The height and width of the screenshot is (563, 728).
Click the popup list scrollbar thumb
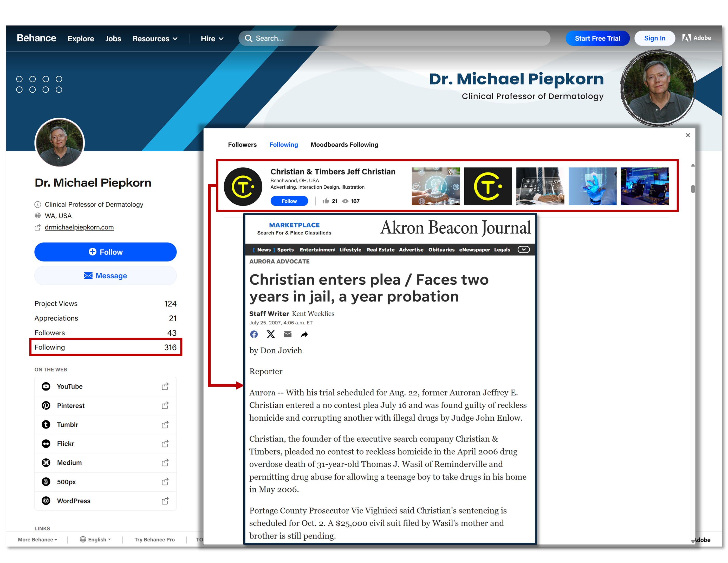693,189
